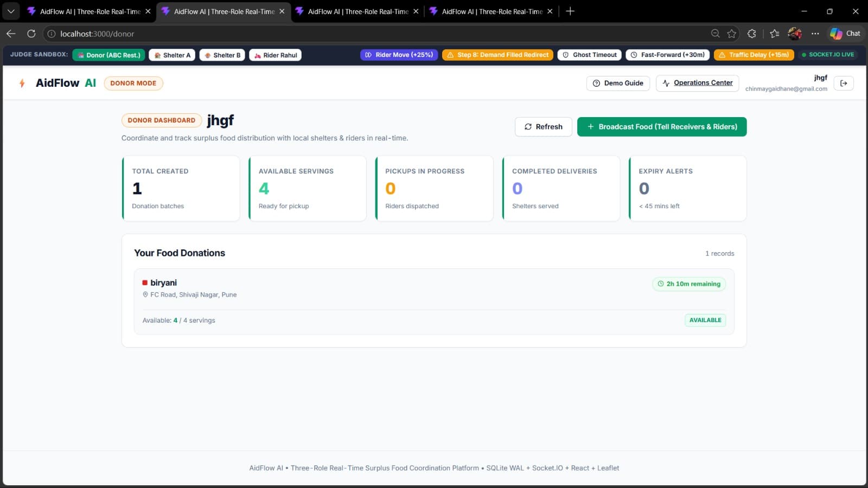Screen dimensions: 868x488
Task: Select Donor (ABC Rest.) sandbox role
Action: pos(109,55)
